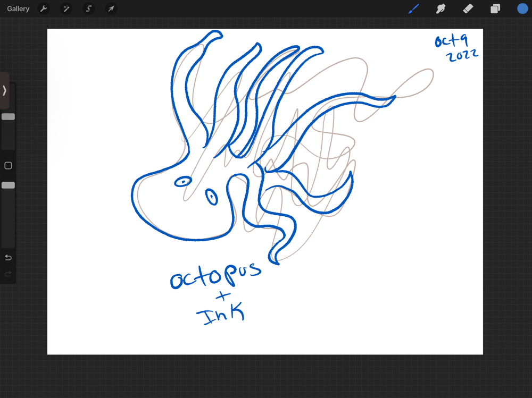Select the Smudge finger tool
The image size is (532, 398).
pyautogui.click(x=440, y=9)
